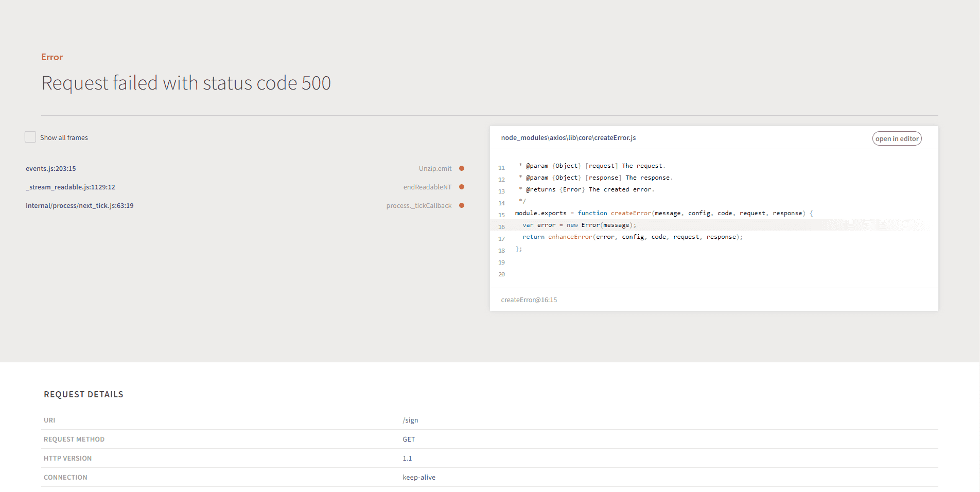Click the keep-alive connection value

coord(419,477)
